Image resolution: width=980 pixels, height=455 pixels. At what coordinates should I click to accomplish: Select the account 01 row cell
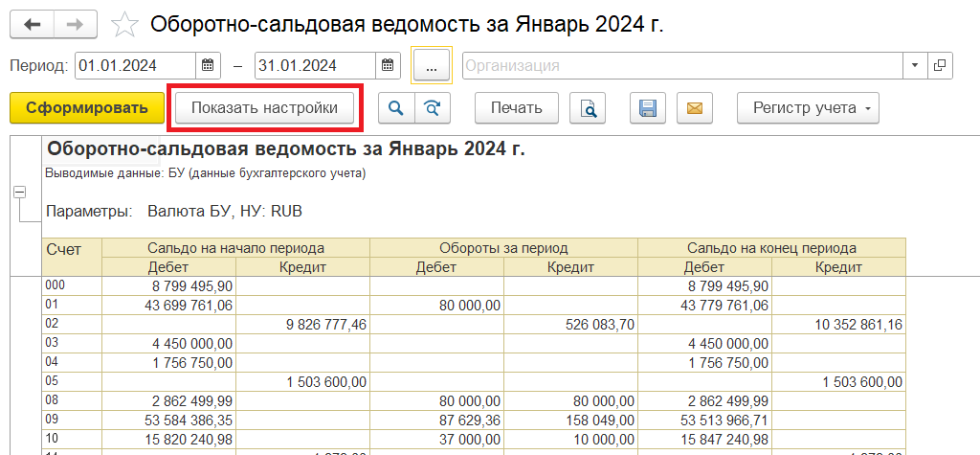pyautogui.click(x=72, y=306)
